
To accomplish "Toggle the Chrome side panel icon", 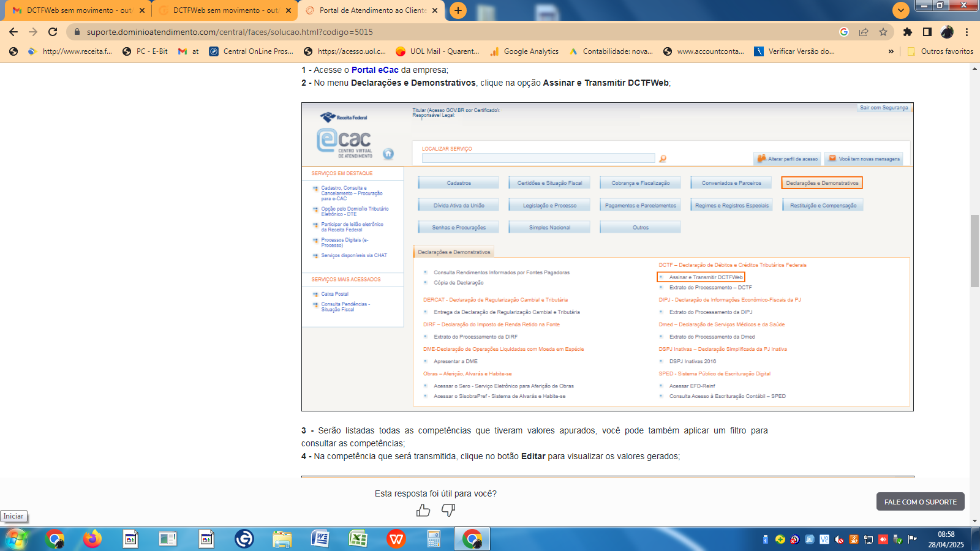I will [927, 32].
